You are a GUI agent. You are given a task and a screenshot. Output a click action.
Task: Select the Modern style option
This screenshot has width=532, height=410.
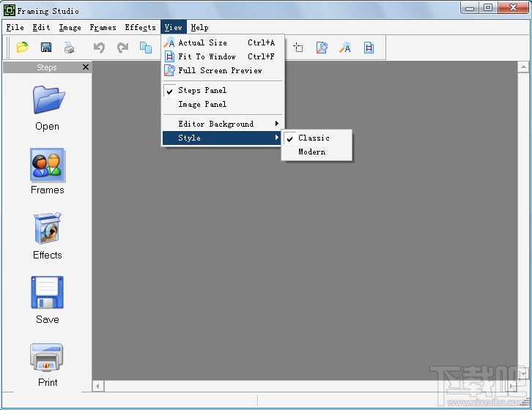317,152
